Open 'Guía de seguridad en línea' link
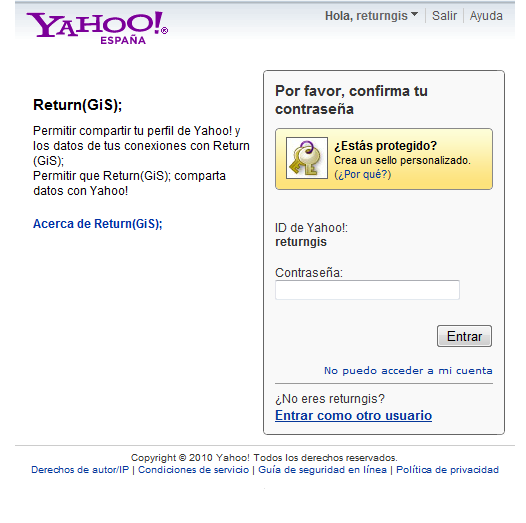Screen dimensions: 526x523 coord(322,469)
